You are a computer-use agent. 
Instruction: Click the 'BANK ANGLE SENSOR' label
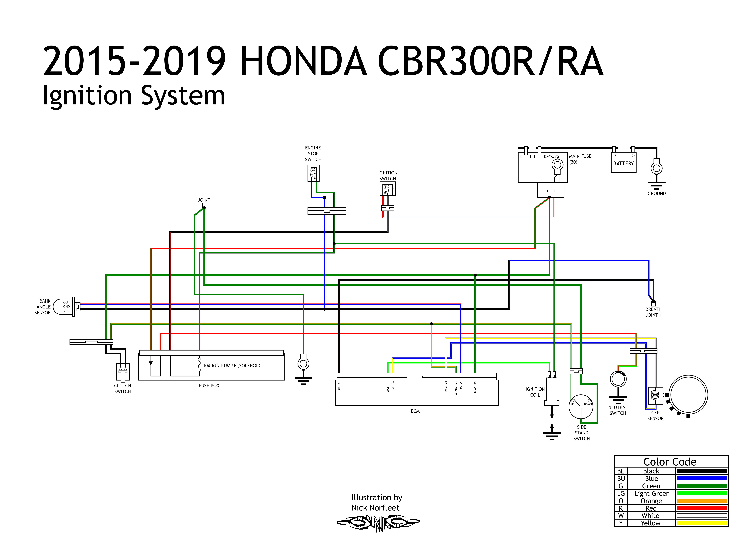[x=43, y=307]
